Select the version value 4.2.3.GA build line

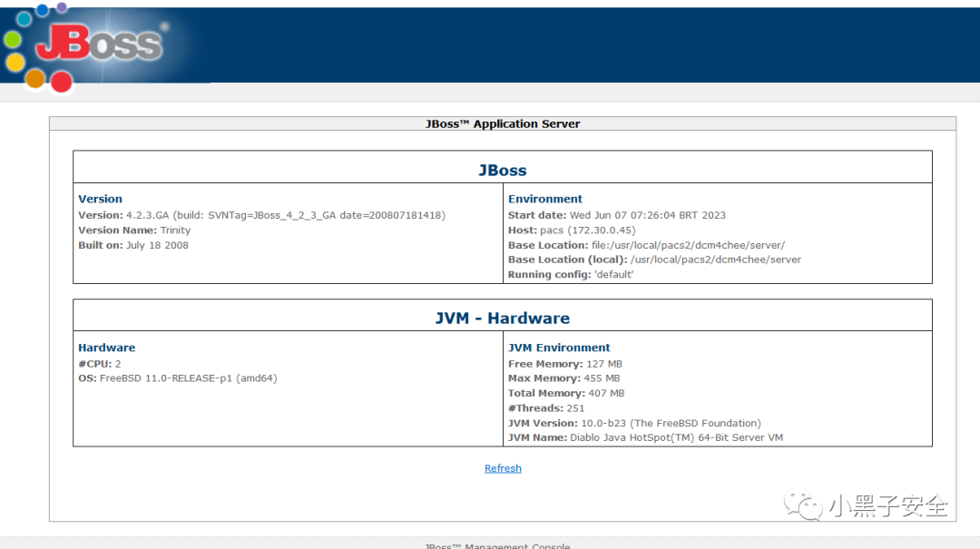[262, 215]
